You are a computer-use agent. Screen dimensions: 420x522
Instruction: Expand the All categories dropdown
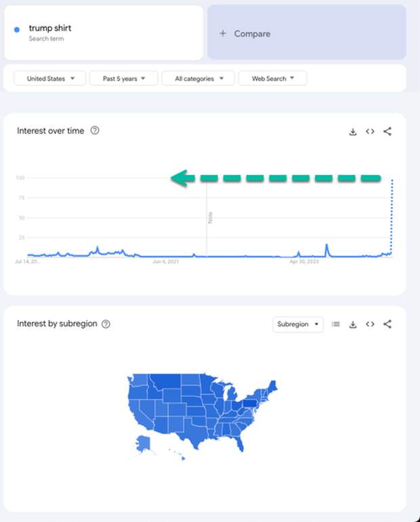pos(198,79)
